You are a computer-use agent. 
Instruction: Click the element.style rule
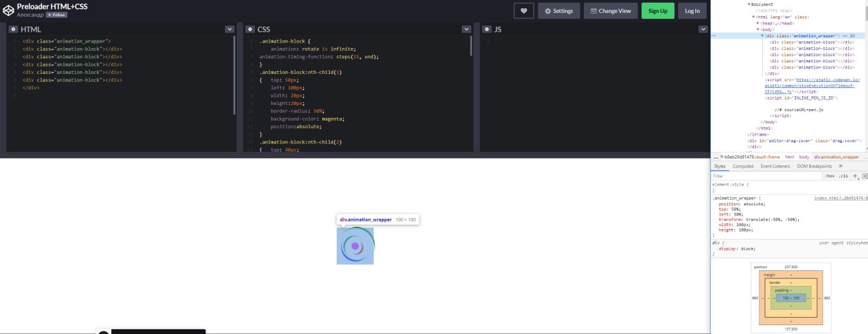(x=731, y=185)
